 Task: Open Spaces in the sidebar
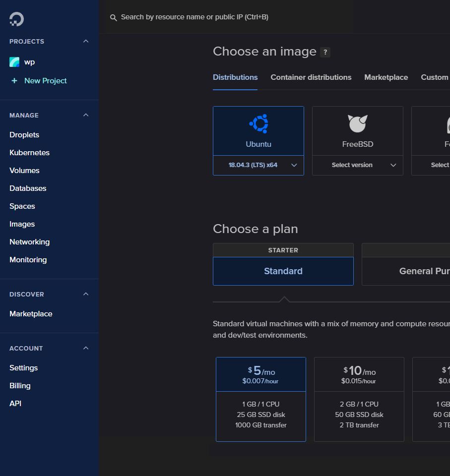point(22,206)
